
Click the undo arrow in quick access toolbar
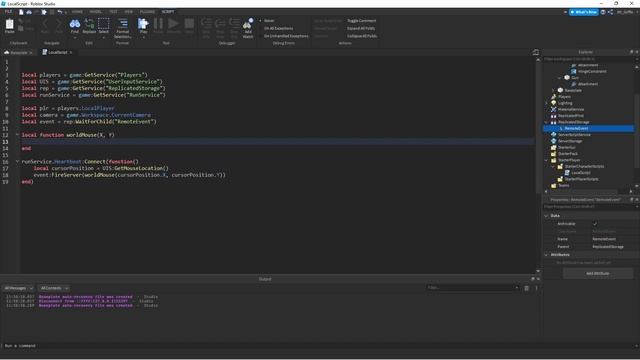pos(60,12)
